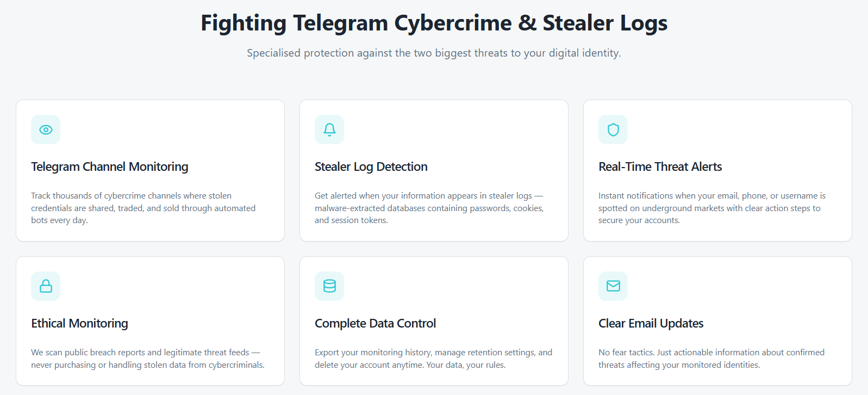This screenshot has height=395, width=868.
Task: Click the Telegram Channel Monitoring card
Action: click(x=149, y=170)
